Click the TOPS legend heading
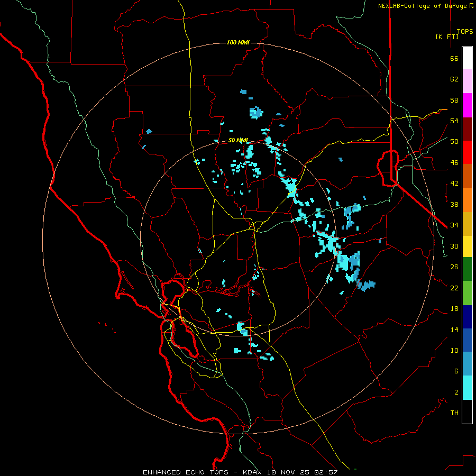Image resolution: width=476 pixels, height=476 pixels. (465, 32)
